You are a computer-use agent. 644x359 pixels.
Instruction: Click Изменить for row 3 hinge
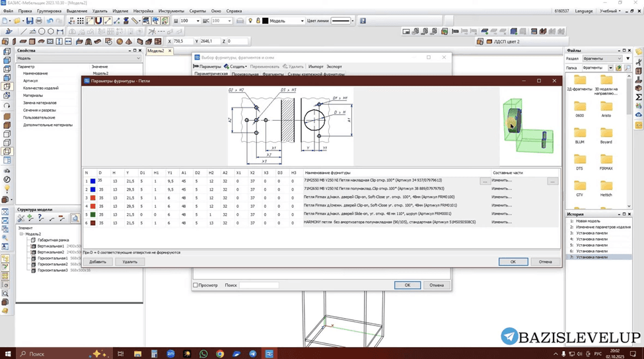pyautogui.click(x=501, y=197)
